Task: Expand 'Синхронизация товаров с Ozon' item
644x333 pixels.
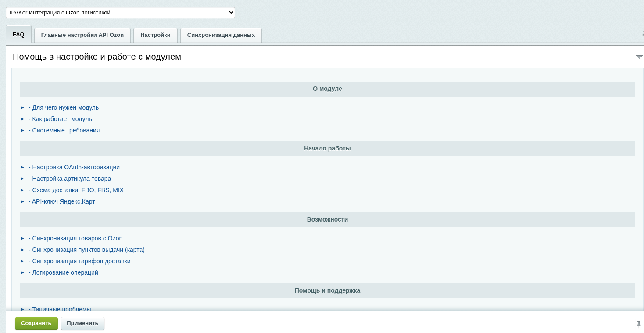Action: [75, 238]
